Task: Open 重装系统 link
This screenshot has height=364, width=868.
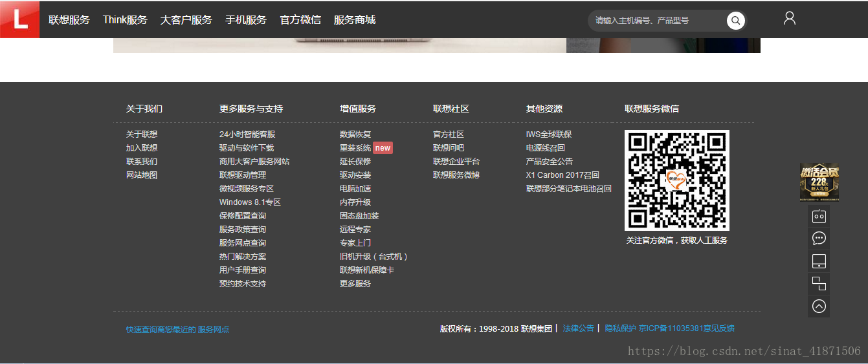Action: point(355,148)
